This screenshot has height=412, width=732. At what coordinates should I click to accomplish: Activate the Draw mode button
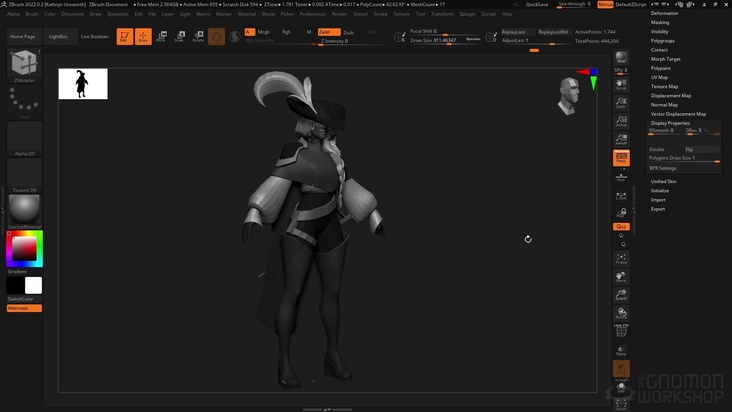pyautogui.click(x=143, y=36)
